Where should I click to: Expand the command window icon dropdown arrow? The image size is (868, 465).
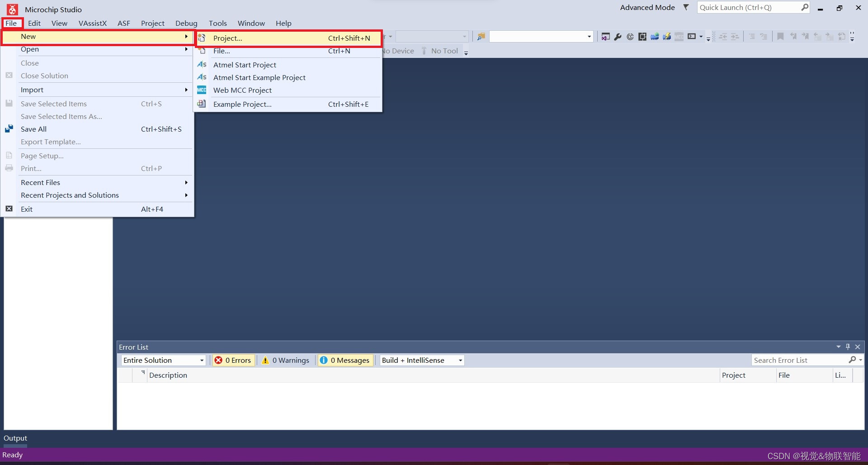tap(701, 37)
